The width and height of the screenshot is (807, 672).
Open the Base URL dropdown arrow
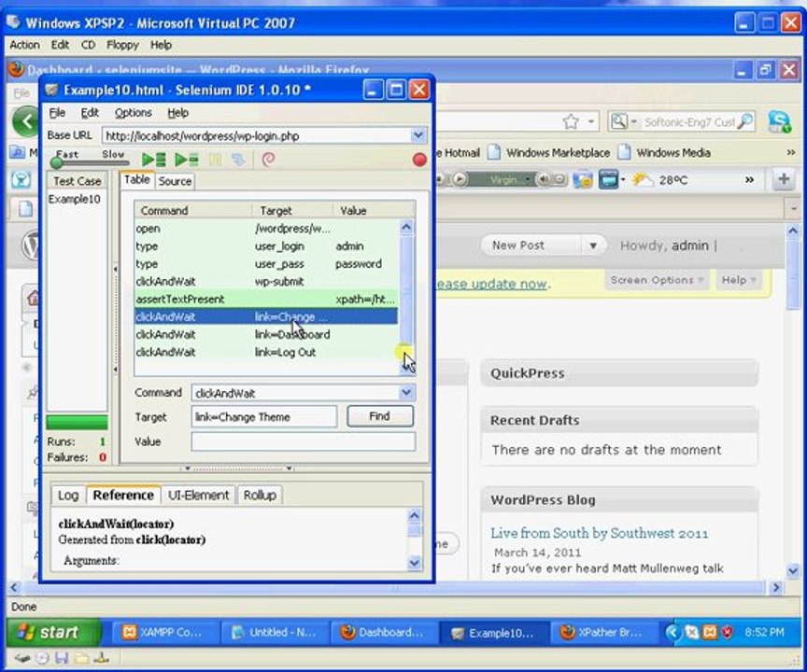pos(418,135)
